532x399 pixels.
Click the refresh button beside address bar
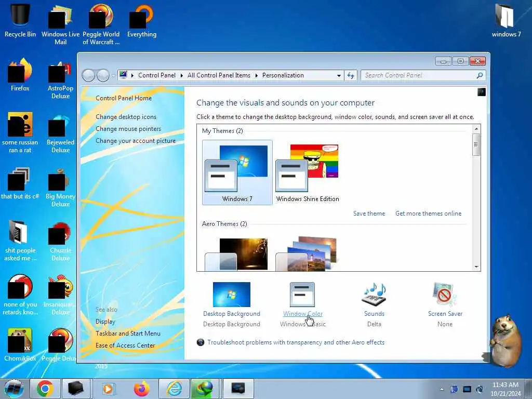[351, 75]
